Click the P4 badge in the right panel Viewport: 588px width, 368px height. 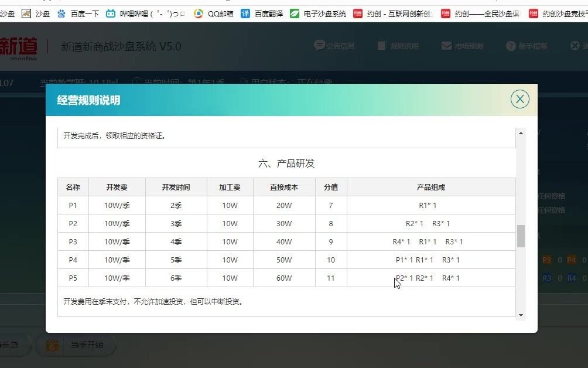point(571,260)
